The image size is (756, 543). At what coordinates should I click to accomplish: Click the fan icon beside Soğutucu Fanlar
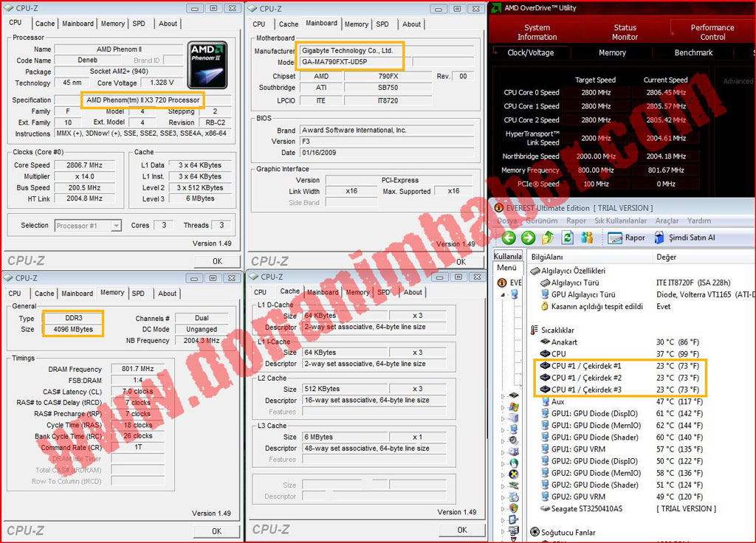535,533
